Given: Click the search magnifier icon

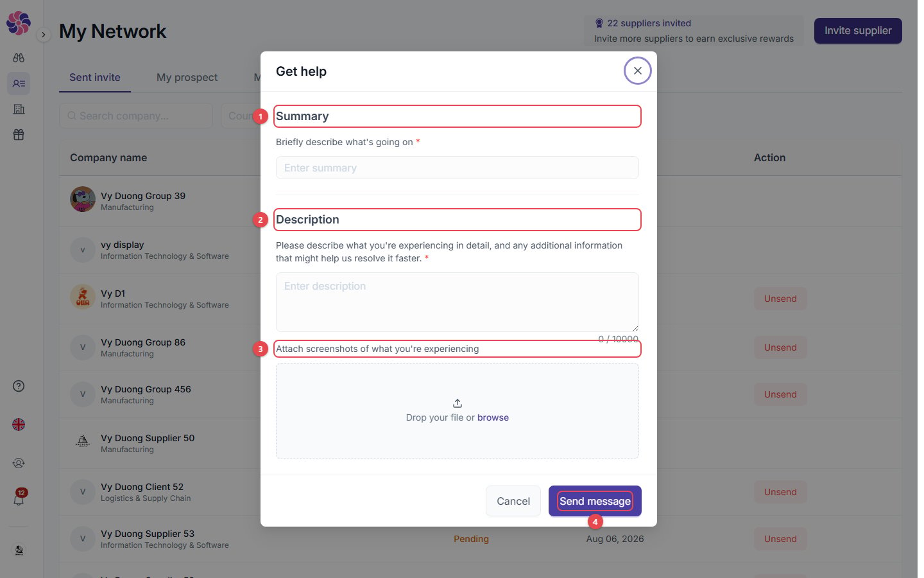Looking at the screenshot, I should [x=72, y=116].
